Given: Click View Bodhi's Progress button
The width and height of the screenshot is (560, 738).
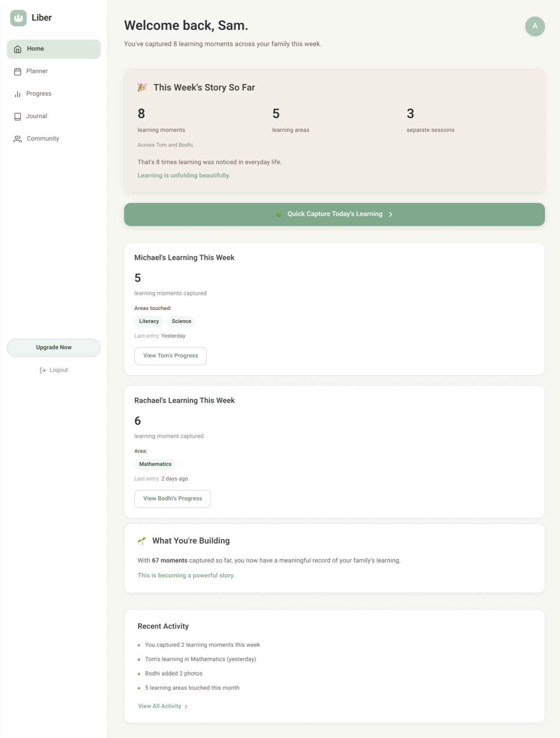Looking at the screenshot, I should tap(172, 499).
